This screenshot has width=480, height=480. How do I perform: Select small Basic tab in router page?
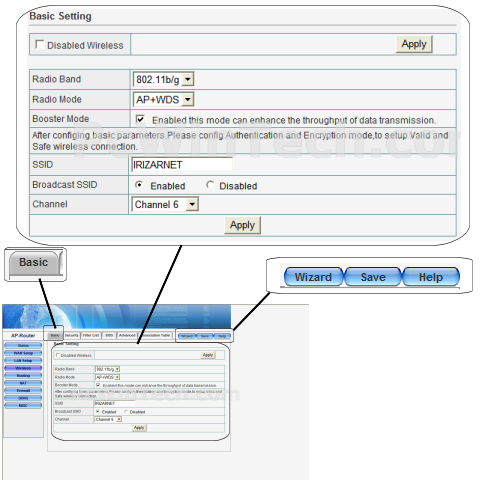[55, 335]
